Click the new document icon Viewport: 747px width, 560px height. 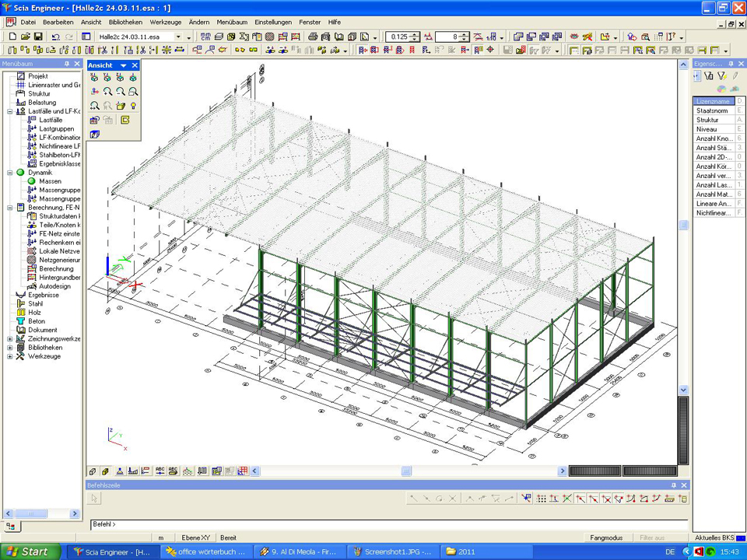(x=11, y=37)
